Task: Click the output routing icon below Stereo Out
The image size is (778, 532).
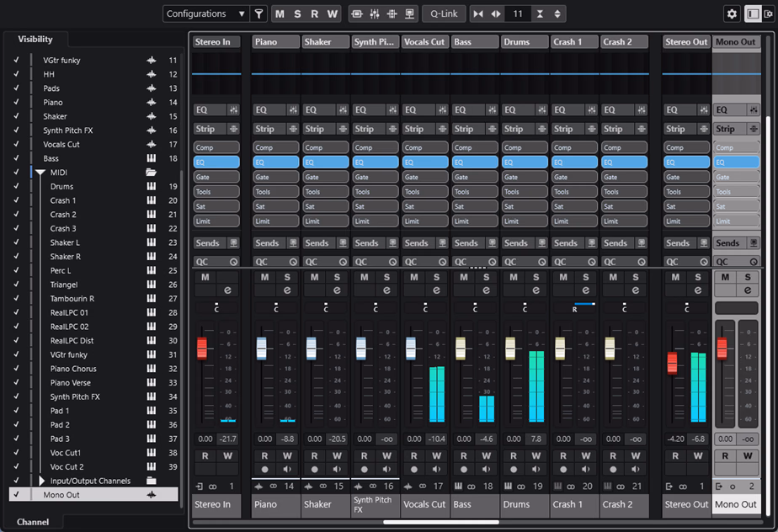Action: pyautogui.click(x=669, y=487)
